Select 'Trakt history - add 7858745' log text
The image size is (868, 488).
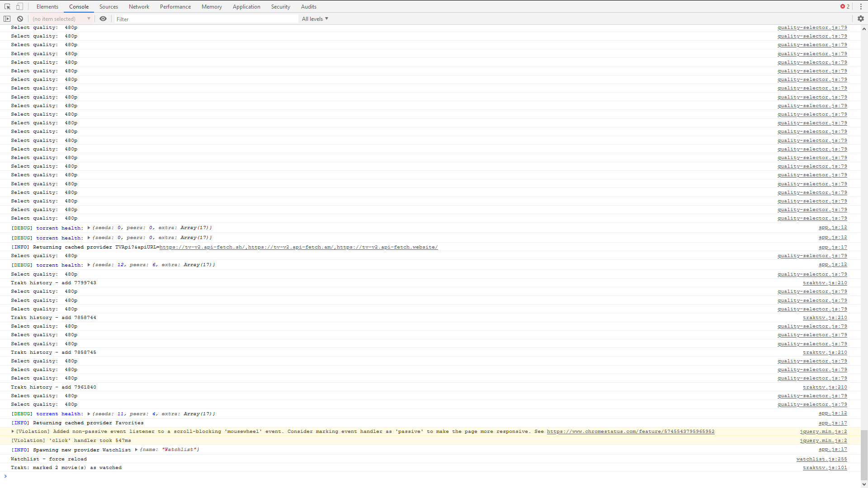pos(53,352)
